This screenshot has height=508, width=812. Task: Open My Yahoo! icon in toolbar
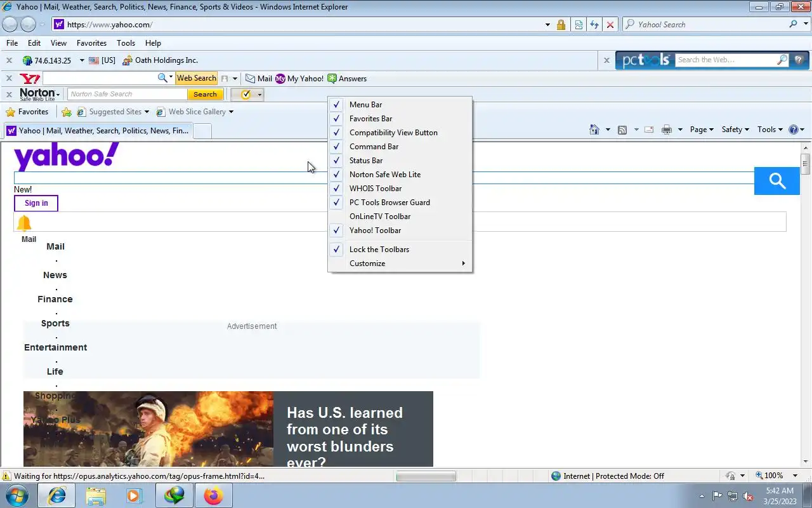(280, 79)
